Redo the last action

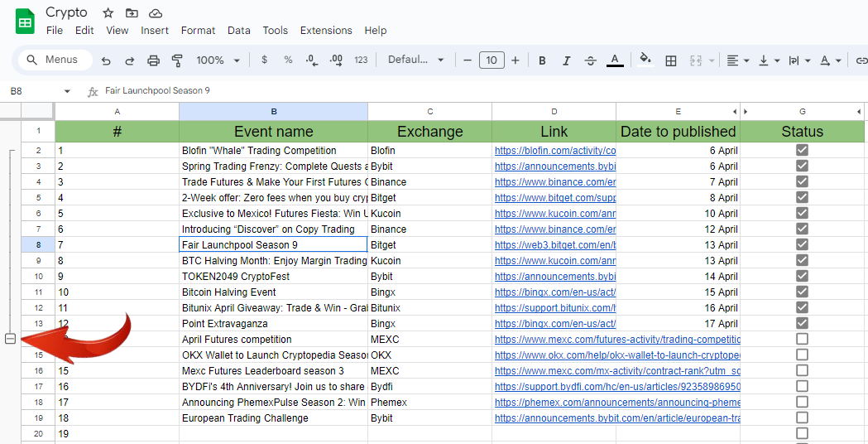tap(130, 60)
